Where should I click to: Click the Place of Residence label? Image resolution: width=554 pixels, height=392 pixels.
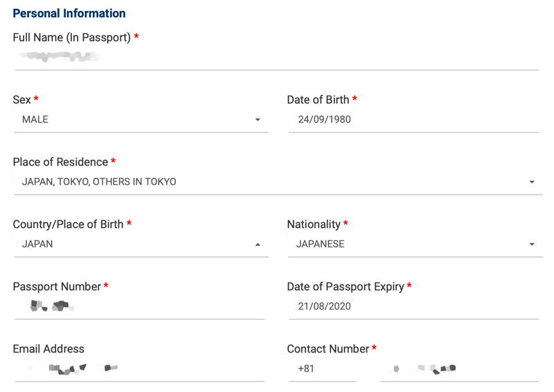(x=60, y=162)
